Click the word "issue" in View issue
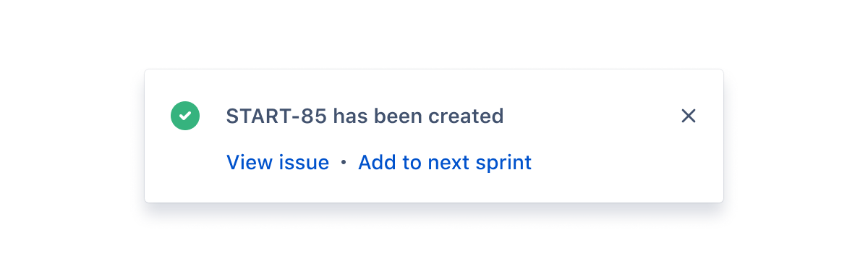 305,163
